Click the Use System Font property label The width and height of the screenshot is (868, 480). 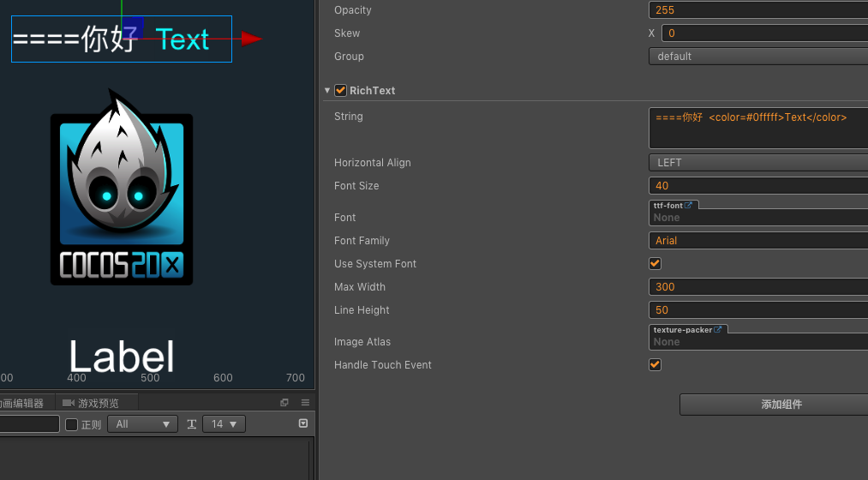(x=375, y=264)
